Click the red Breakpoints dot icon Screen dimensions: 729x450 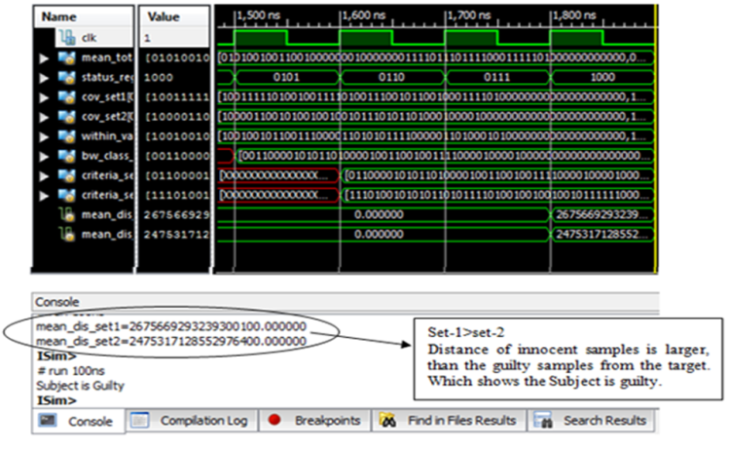click(274, 421)
